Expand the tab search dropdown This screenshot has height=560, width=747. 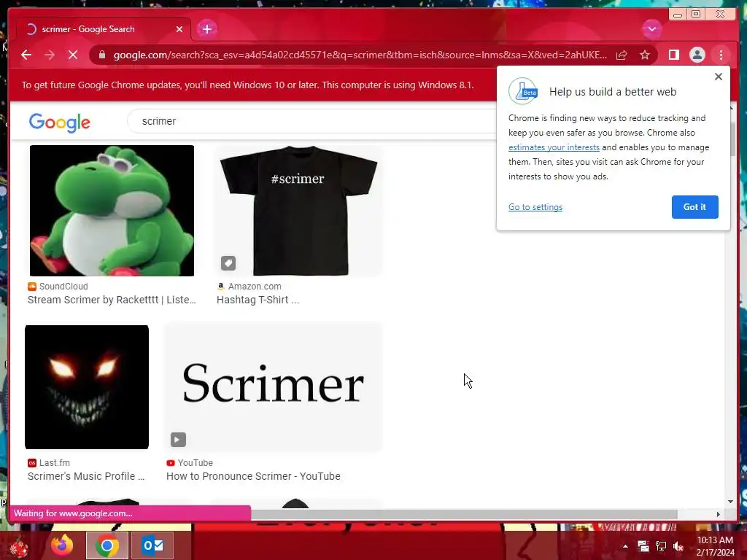(651, 29)
